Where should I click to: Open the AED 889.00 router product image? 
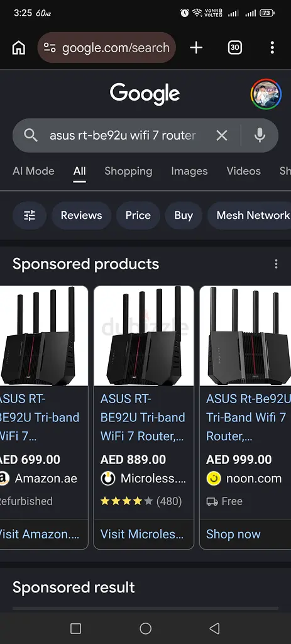144,336
